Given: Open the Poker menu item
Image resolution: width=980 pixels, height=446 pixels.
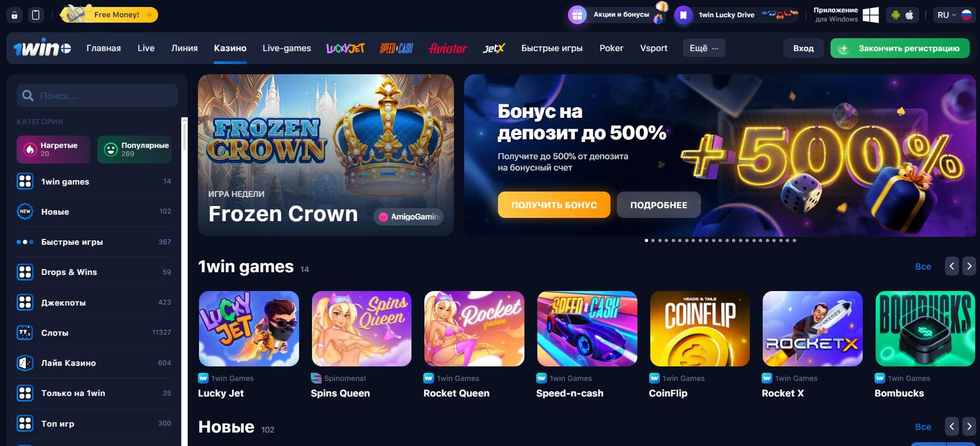Looking at the screenshot, I should (611, 48).
